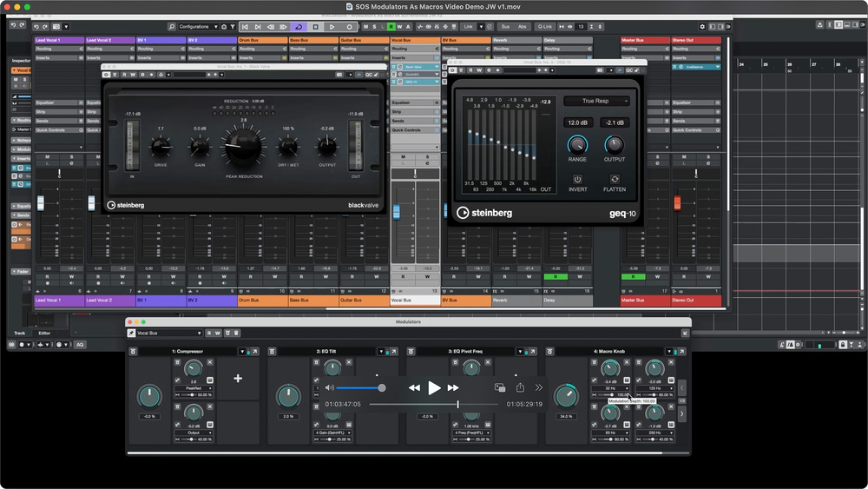Open the EQ Tilt modulator menu arrow

click(381, 352)
